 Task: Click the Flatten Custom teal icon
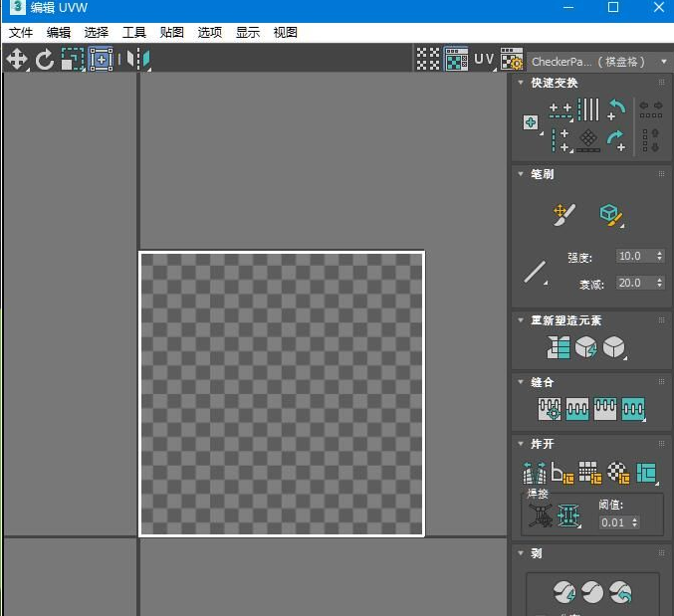tap(646, 473)
